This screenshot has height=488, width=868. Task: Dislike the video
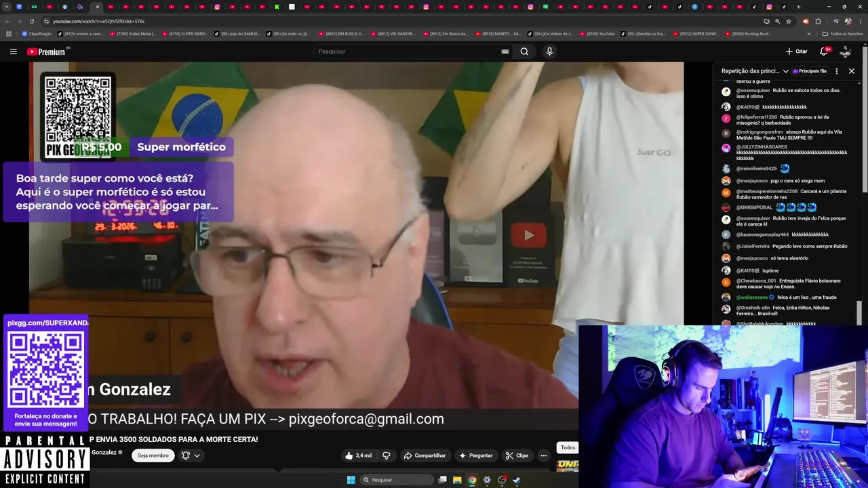tap(387, 455)
